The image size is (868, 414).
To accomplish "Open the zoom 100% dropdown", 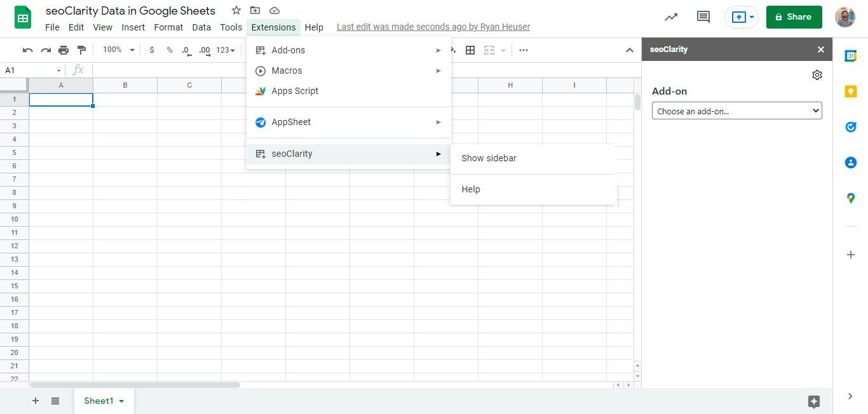I will (119, 50).
